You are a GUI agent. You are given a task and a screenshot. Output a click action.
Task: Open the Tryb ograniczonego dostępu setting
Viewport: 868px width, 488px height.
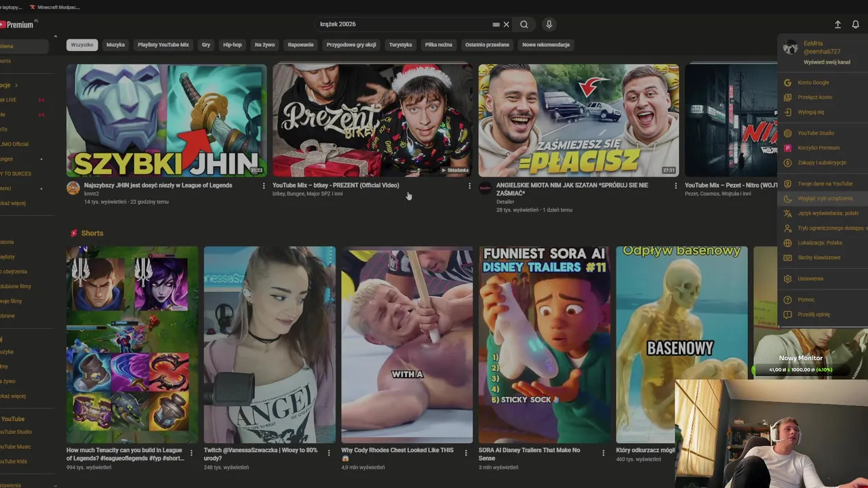823,228
